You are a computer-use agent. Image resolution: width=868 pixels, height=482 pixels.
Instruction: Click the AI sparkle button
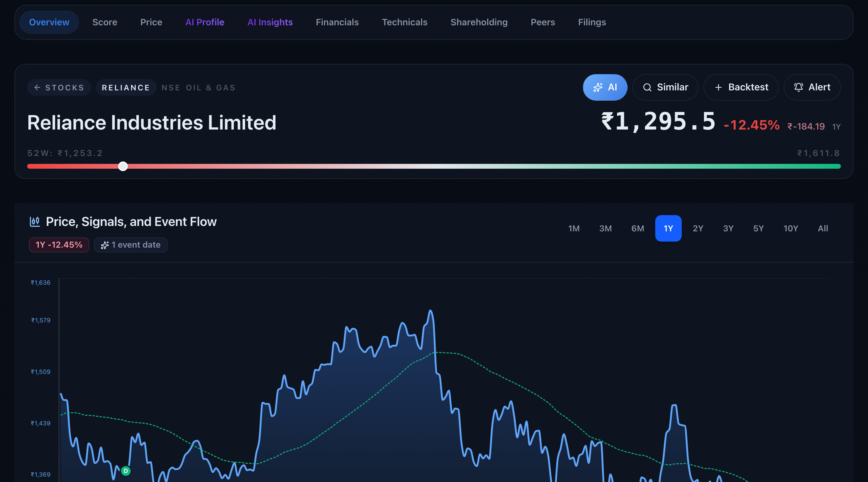[x=605, y=87]
